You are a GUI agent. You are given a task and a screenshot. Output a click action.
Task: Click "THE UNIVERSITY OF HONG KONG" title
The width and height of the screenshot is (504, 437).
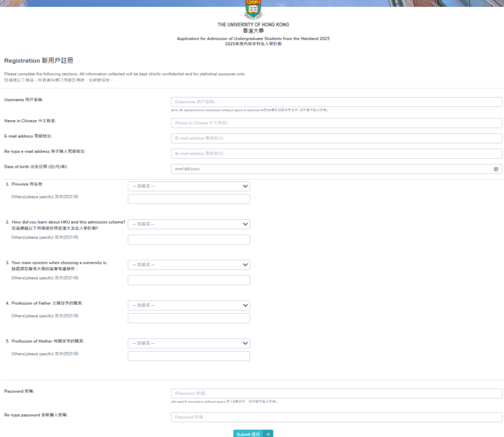(x=253, y=25)
